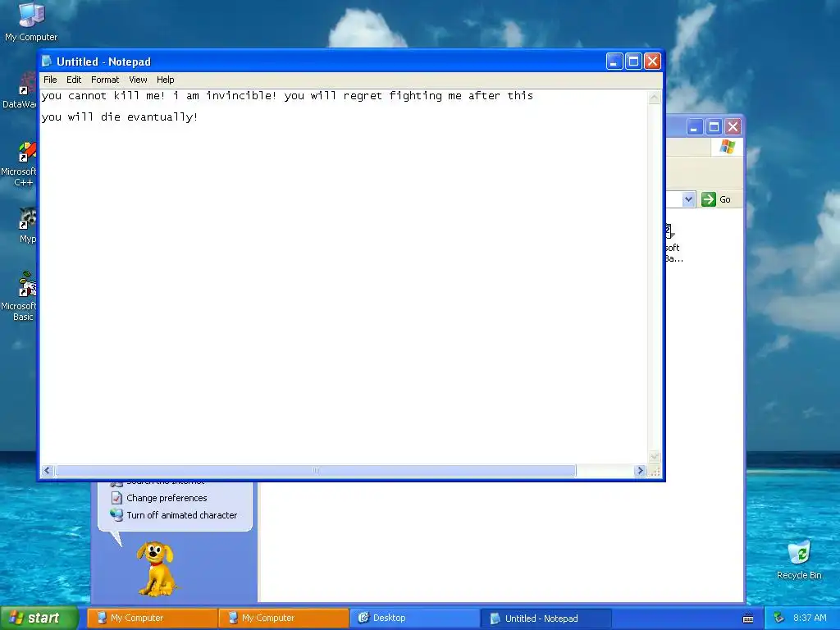The image size is (840, 630).
Task: Close the Untitled Notepad window
Action: 652,62
